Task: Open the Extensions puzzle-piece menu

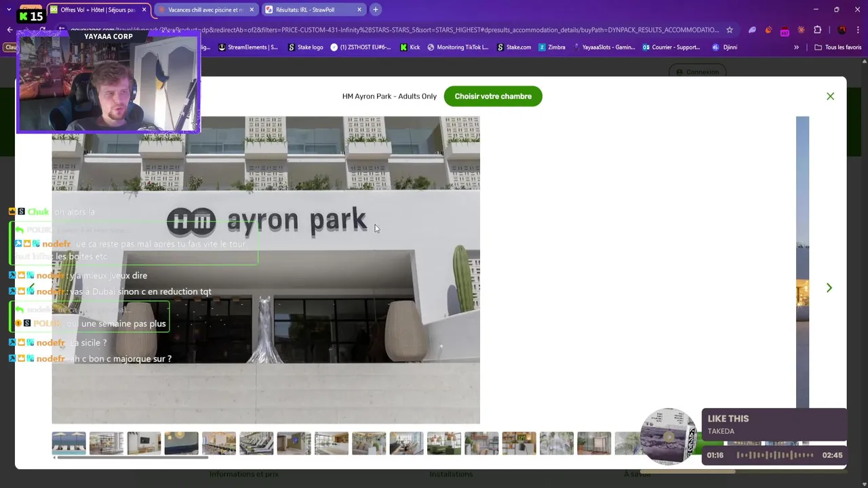Action: tap(817, 30)
